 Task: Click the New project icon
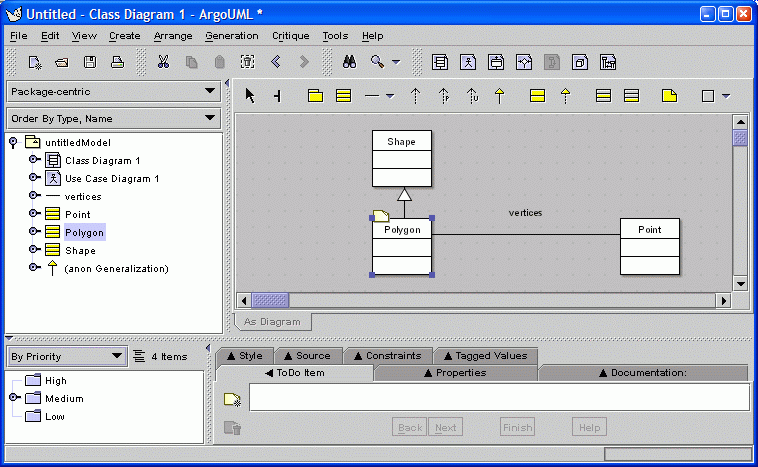35,62
